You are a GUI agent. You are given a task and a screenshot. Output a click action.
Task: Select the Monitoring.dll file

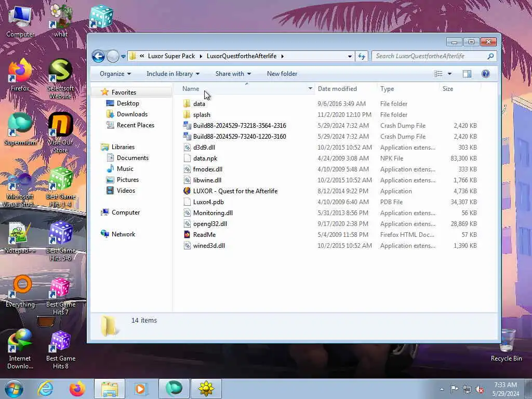pos(212,212)
